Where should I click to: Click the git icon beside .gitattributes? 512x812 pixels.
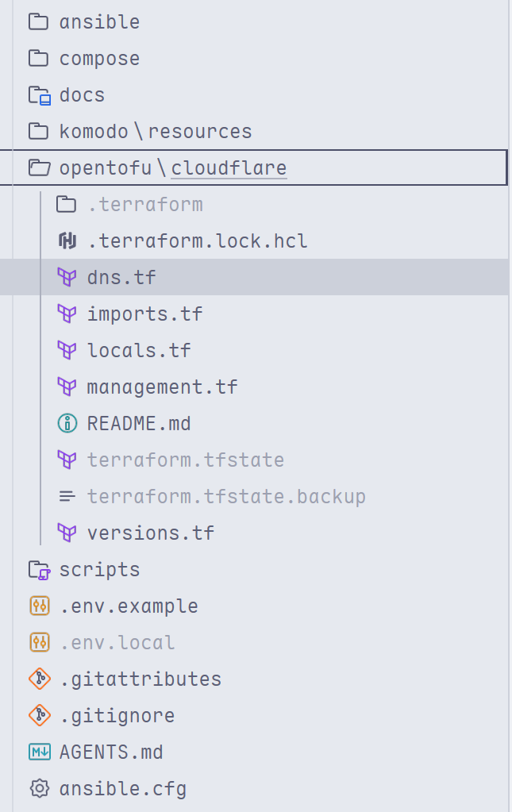(x=40, y=679)
